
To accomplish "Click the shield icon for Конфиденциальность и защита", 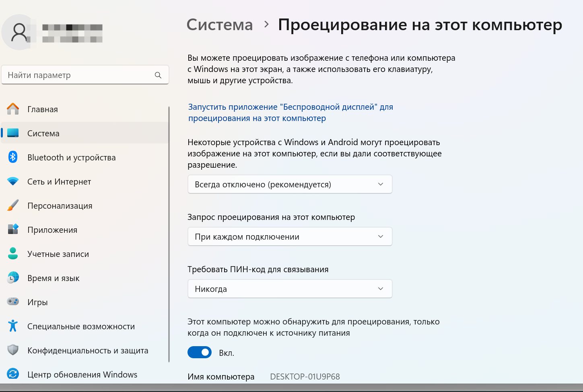I will [13, 350].
